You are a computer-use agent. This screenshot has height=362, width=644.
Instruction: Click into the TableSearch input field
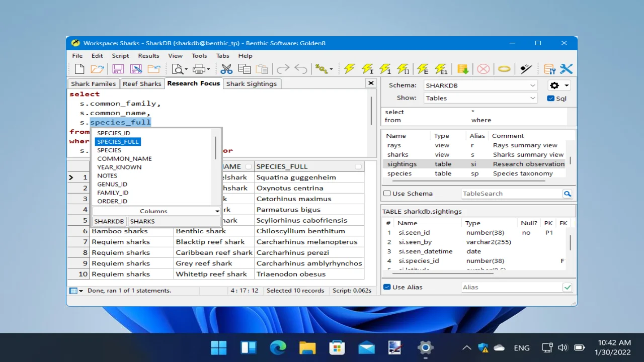[x=512, y=194]
